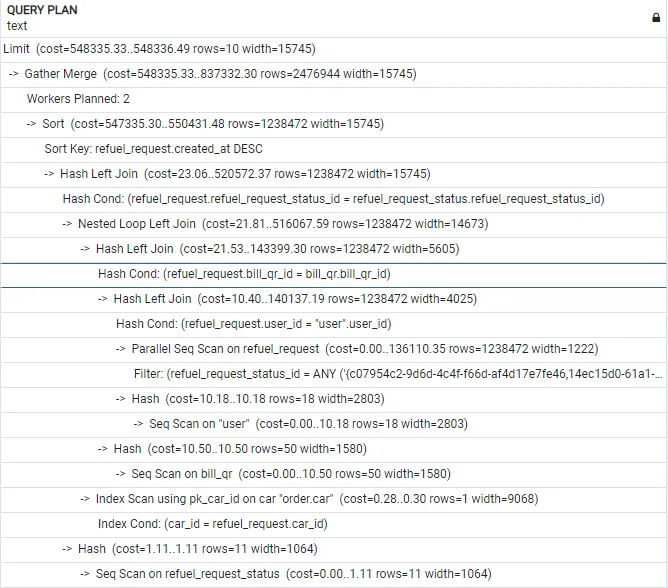668x588 pixels.
Task: Click the lock icon in column header
Action: click(655, 17)
